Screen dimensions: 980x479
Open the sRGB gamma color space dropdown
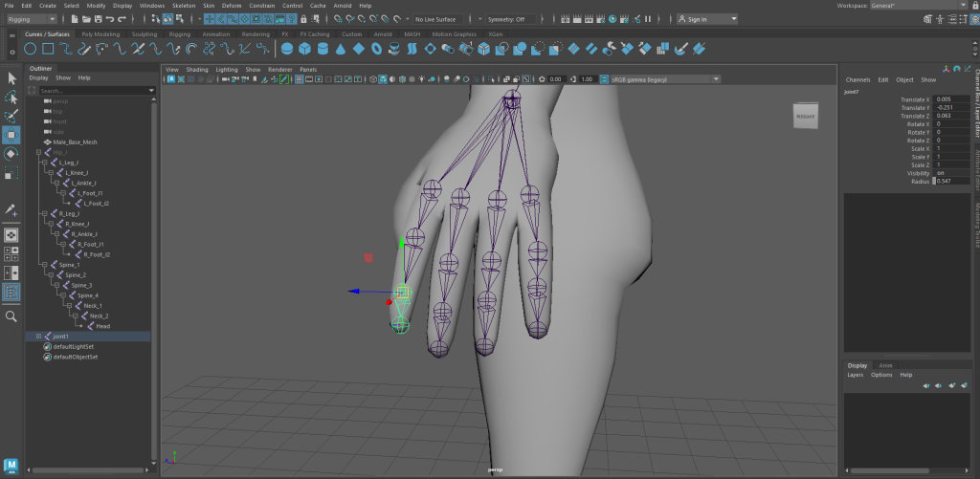point(658,79)
